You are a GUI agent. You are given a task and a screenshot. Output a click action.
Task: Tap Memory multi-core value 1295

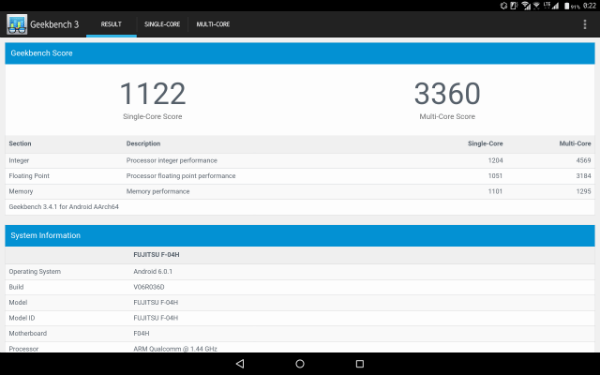(584, 191)
